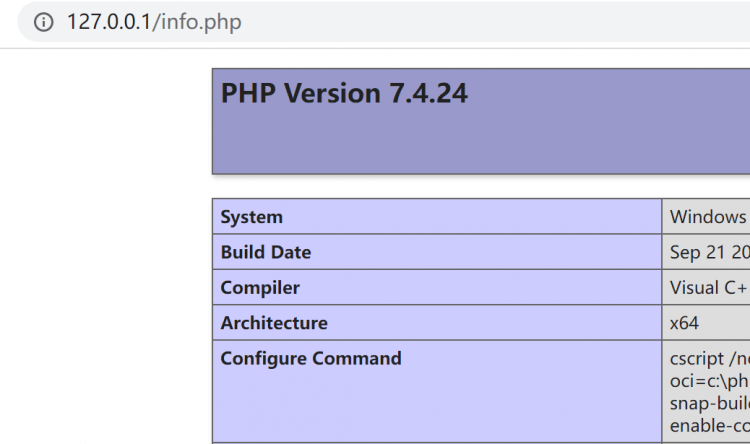Viewport: 750px width, 444px height.
Task: Click the snap-build line of text
Action: (x=709, y=404)
